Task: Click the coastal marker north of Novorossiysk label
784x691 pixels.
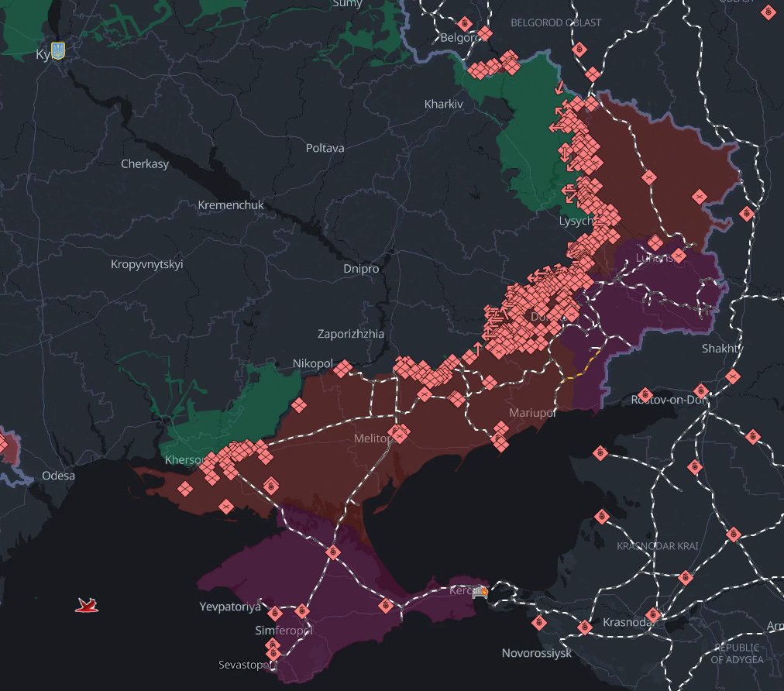Action: tap(539, 623)
